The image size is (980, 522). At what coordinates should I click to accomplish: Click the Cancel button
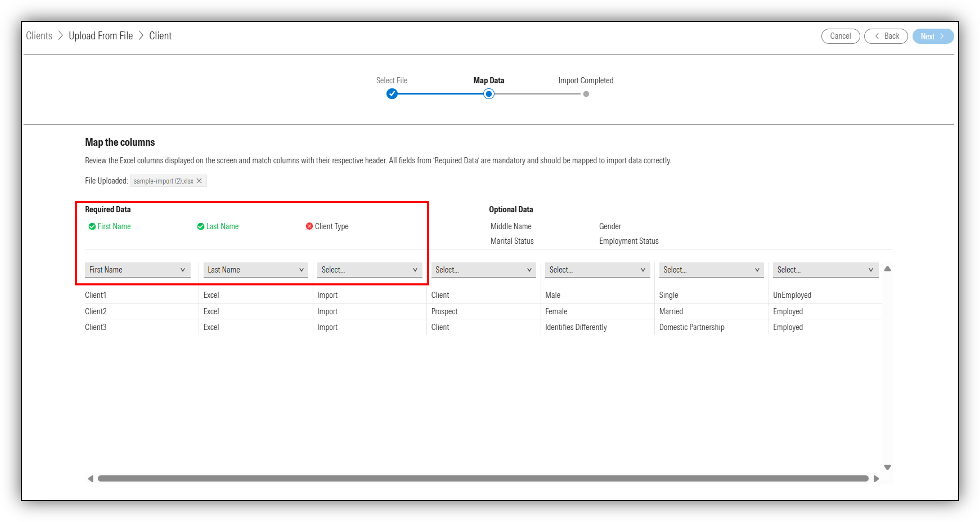point(840,36)
